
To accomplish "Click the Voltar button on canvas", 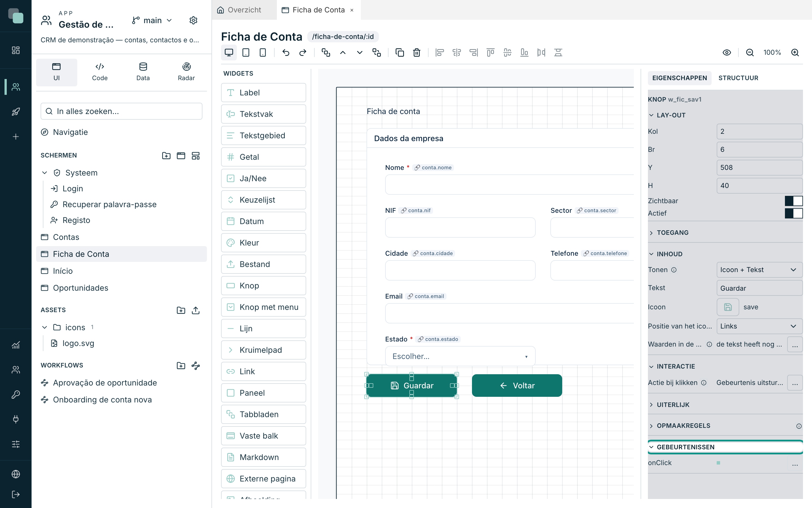I will tap(517, 385).
